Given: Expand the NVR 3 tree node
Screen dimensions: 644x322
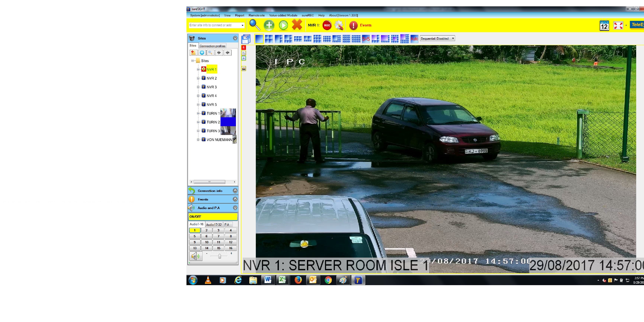Looking at the screenshot, I should pos(198,87).
